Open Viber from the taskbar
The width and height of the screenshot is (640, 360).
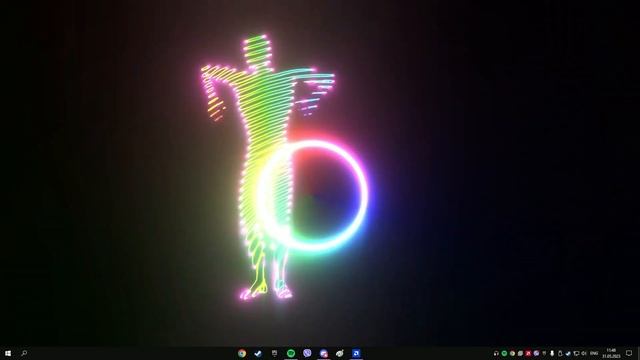[x=307, y=353]
